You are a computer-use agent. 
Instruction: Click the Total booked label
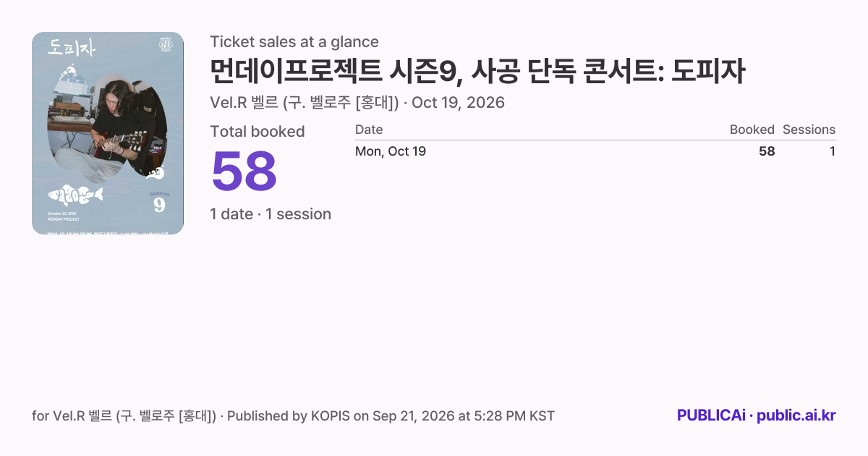tap(258, 132)
